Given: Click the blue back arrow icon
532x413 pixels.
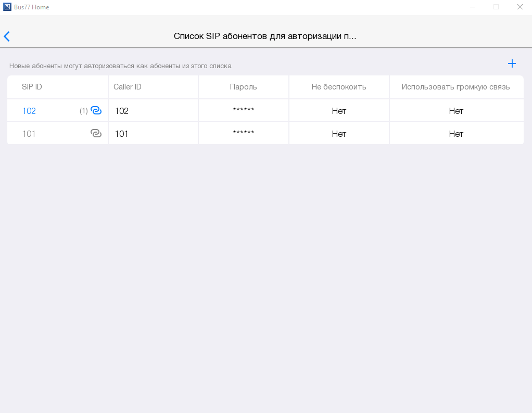Looking at the screenshot, I should pos(7,36).
